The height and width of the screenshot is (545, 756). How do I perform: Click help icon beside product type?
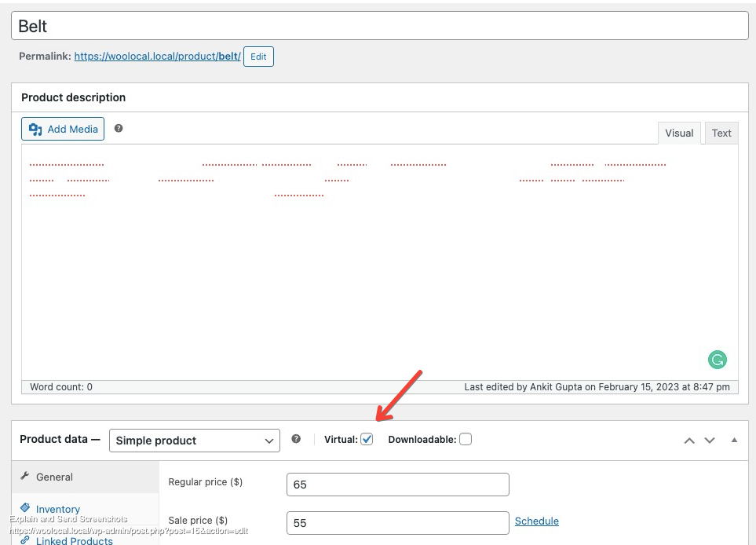point(296,439)
